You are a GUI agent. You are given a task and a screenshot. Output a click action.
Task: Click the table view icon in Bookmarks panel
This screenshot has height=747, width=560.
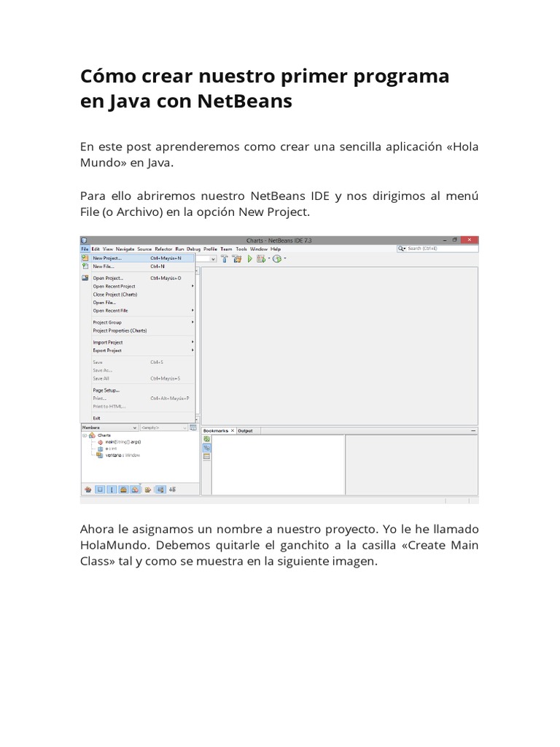click(x=206, y=457)
